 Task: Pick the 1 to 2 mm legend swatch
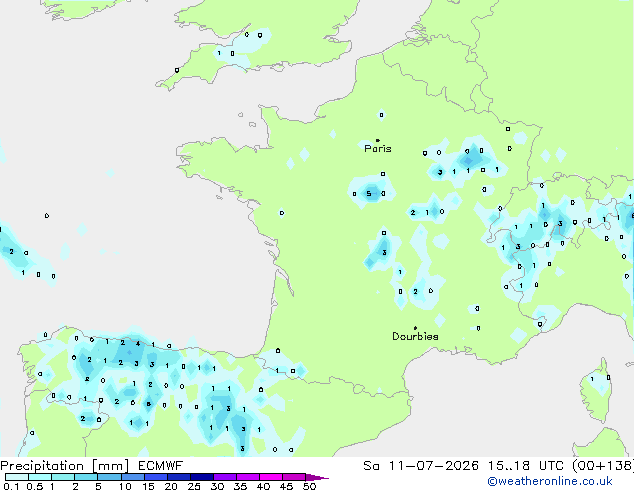63,477
